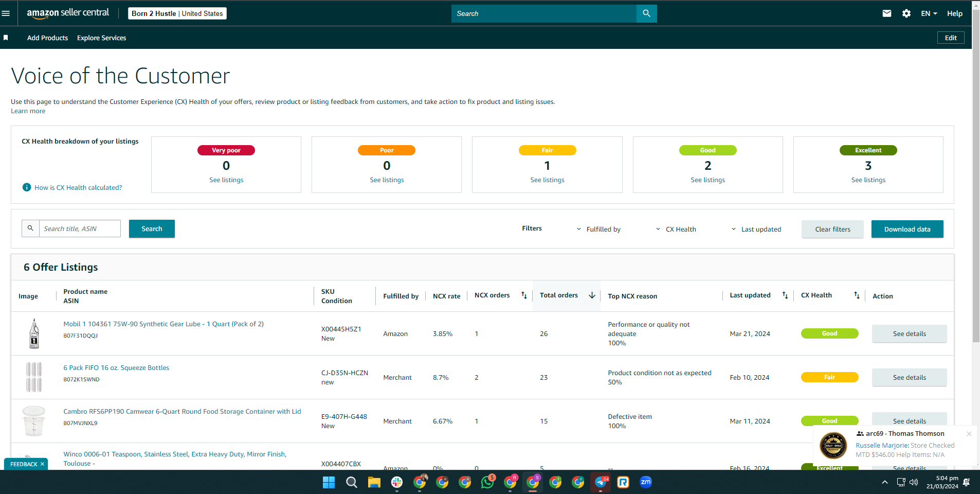This screenshot has height=494, width=980.
Task: Click Clear filters button
Action: click(832, 229)
